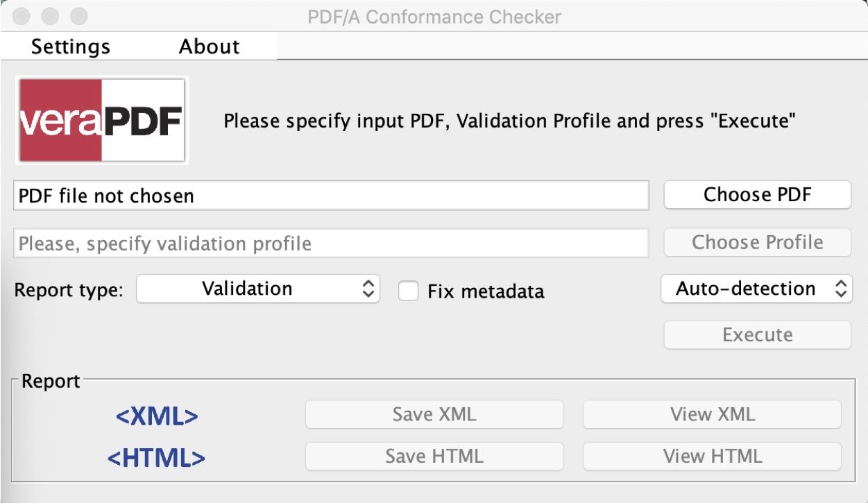Click the validation profile path field
The width and height of the screenshot is (868, 503).
coord(331,244)
